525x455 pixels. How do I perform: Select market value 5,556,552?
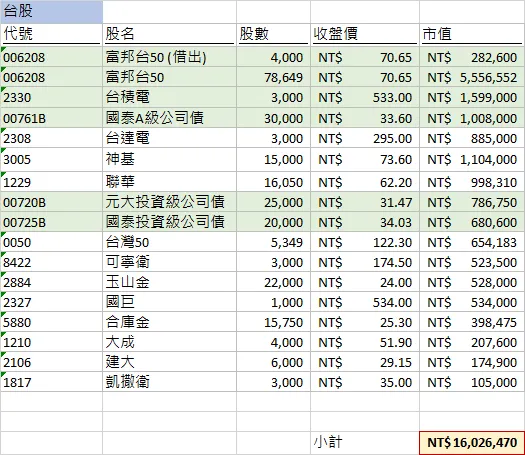point(472,77)
